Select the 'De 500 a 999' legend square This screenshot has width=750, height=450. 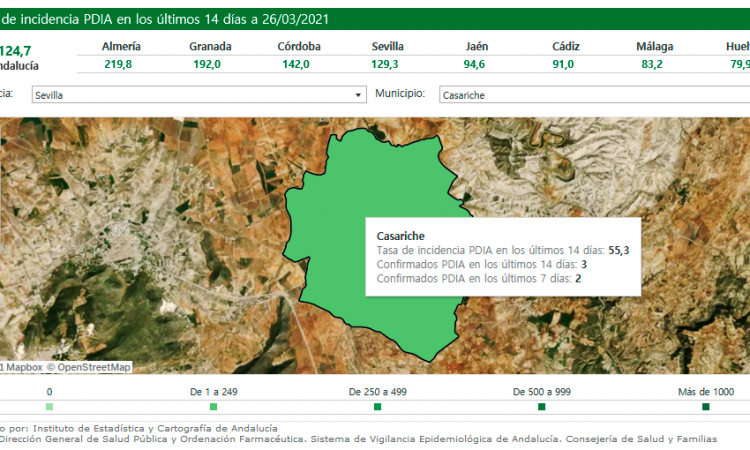(541, 407)
